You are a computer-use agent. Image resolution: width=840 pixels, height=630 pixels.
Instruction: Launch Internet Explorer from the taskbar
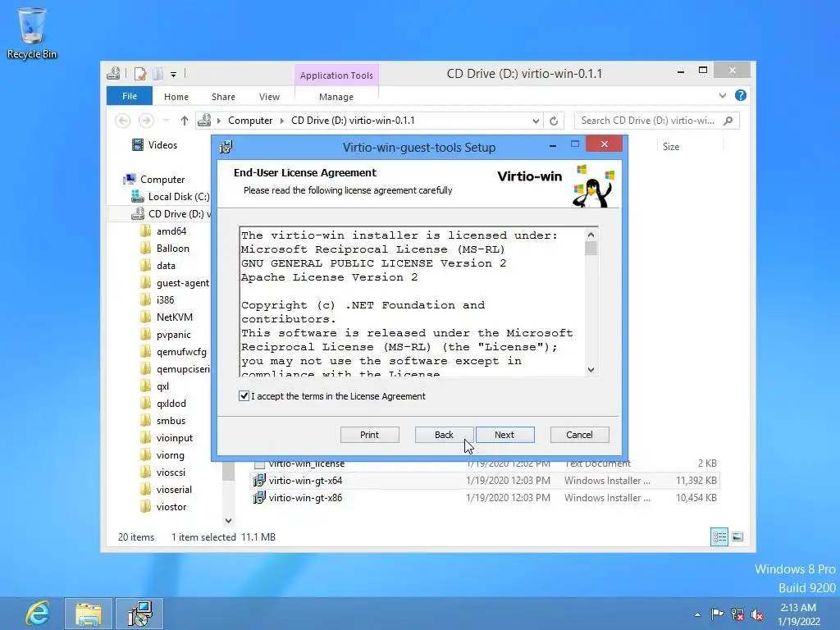(38, 614)
